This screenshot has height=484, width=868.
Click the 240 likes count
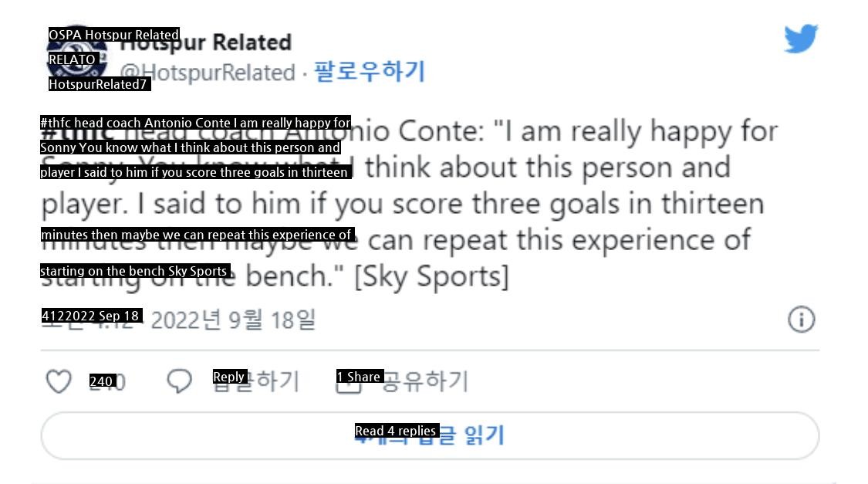(108, 381)
